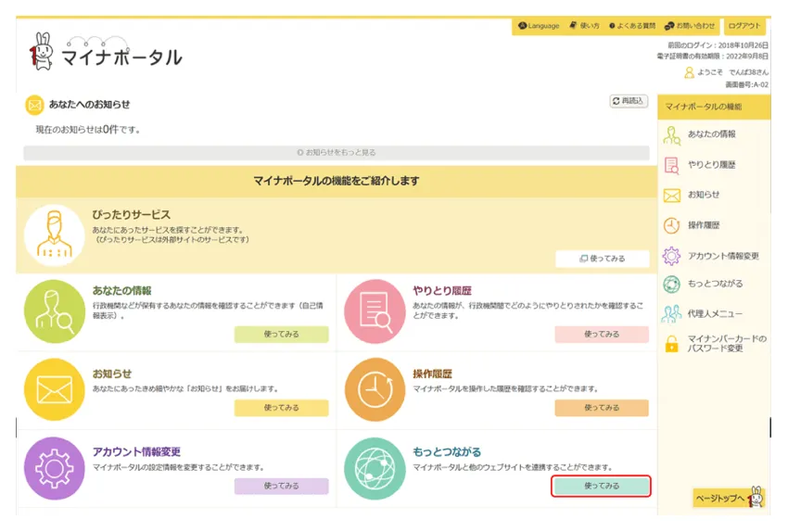The image size is (788, 532).
Task: Click the orange 操作履歴 clock circle icon
Action: click(x=375, y=389)
